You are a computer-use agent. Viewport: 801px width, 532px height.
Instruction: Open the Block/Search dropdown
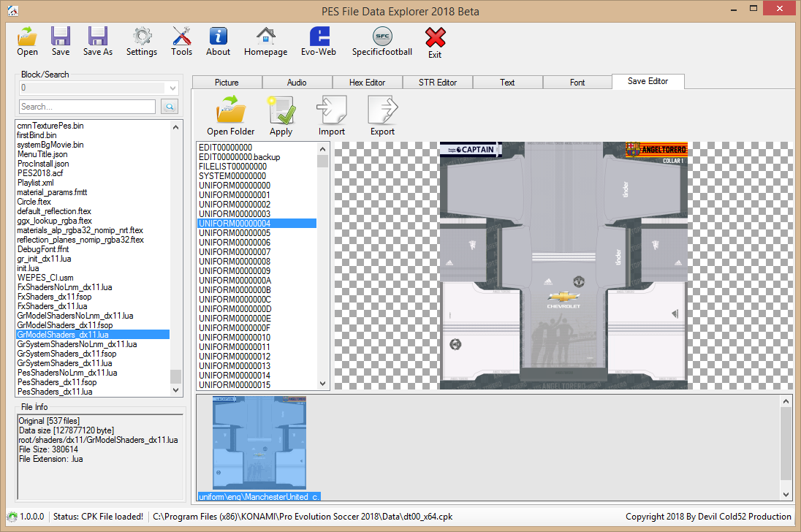tap(172, 87)
